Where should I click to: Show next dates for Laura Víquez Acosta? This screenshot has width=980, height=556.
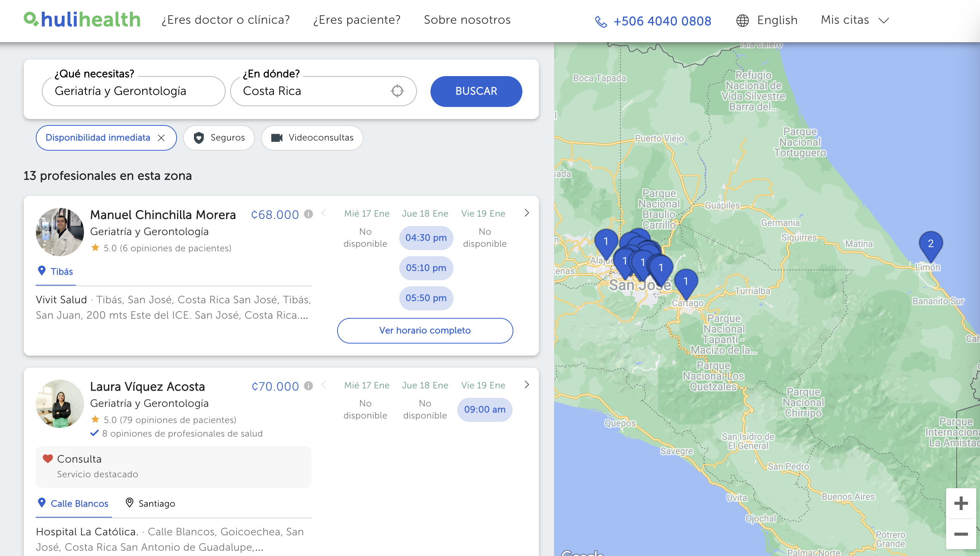(527, 385)
